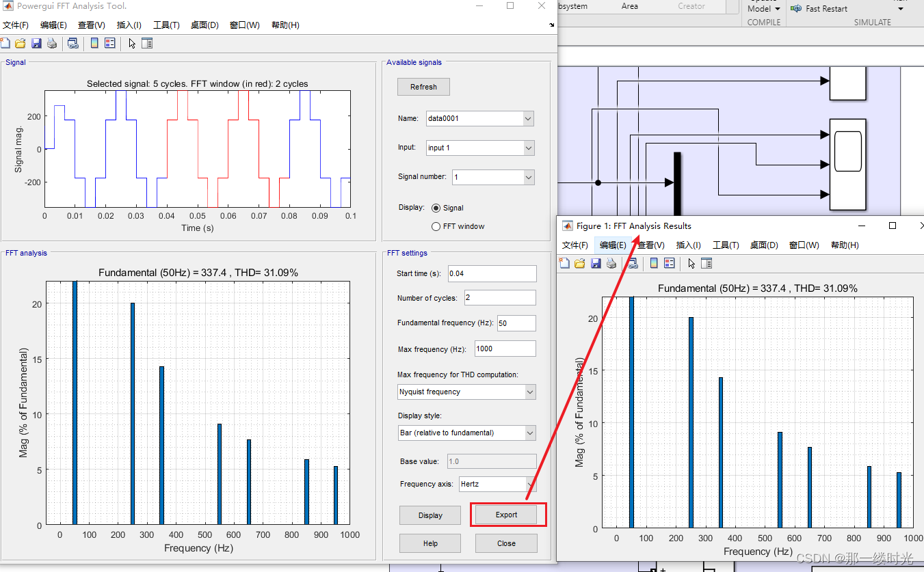Click Open File icon in Figure 1 toolbar
Screen dimensions: 924x572
pyautogui.click(x=580, y=263)
